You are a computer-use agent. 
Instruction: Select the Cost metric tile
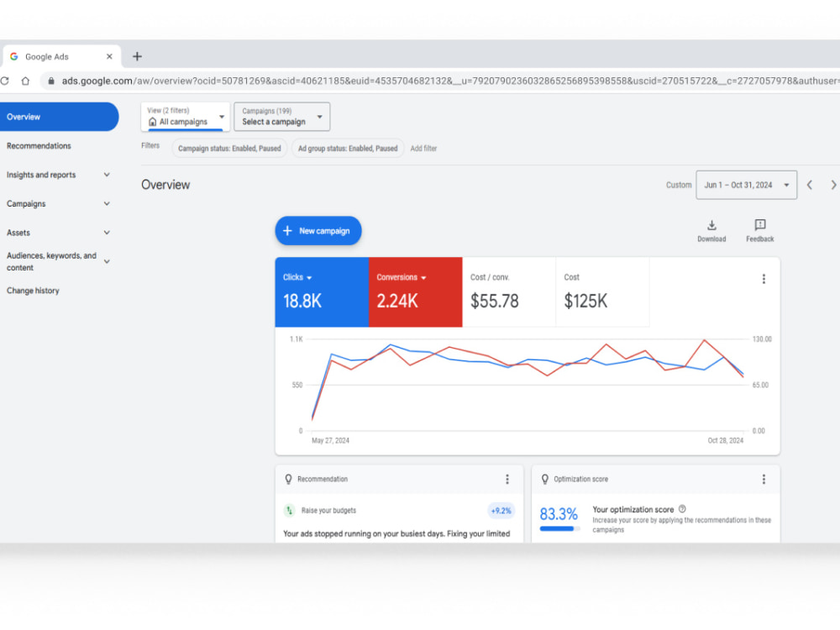pos(602,292)
